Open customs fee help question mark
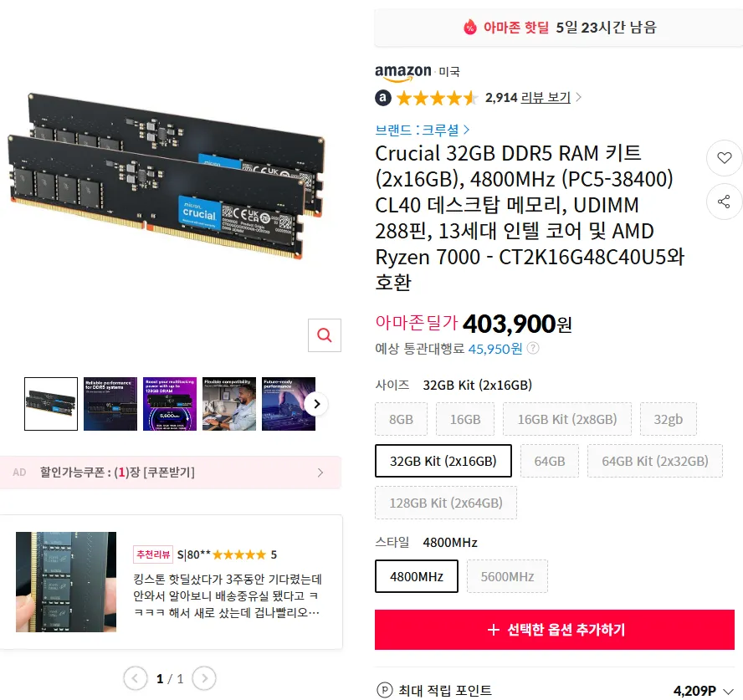Image resolution: width=743 pixels, height=700 pixels. pyautogui.click(x=533, y=349)
